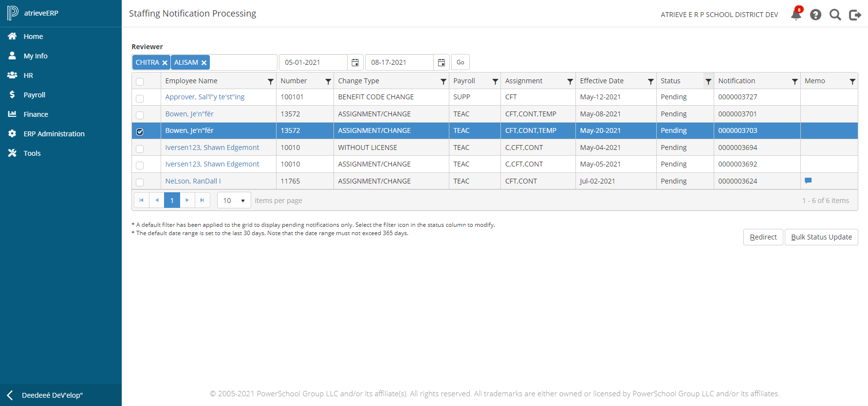Go to ERP Administration menu
This screenshot has width=868, height=406.
(54, 134)
